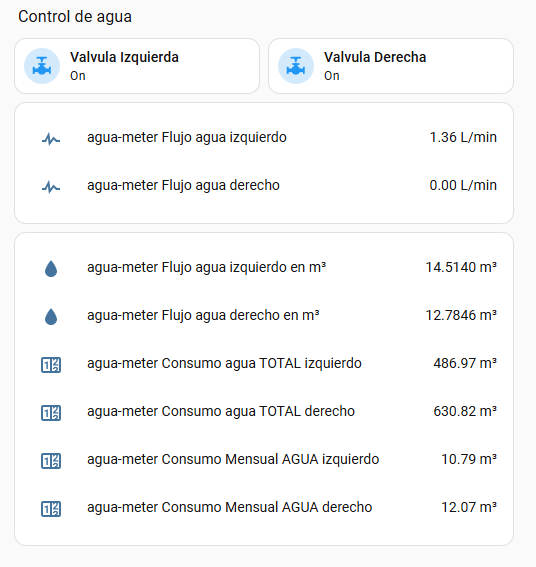Viewport: 536px width, 567px height.
Task: Click counter icon for Consumo Mensual AGUA izquierdo
Action: click(x=51, y=461)
